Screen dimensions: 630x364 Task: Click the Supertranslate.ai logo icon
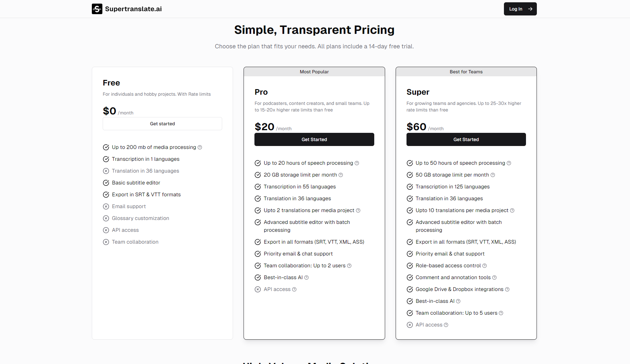coord(97,9)
